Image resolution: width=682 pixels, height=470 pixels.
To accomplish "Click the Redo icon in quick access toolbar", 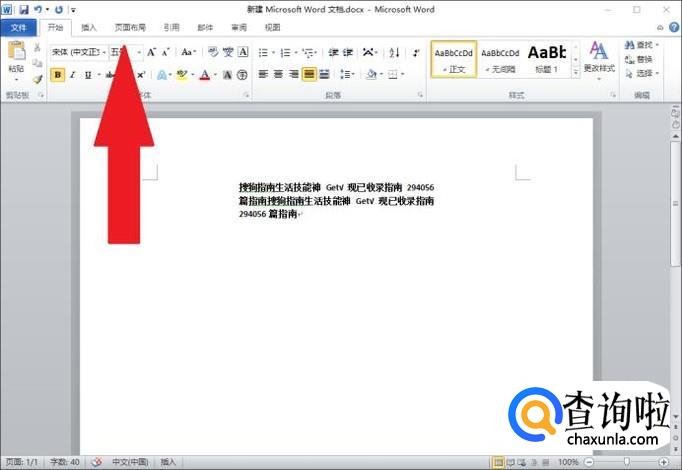I will click(59, 9).
